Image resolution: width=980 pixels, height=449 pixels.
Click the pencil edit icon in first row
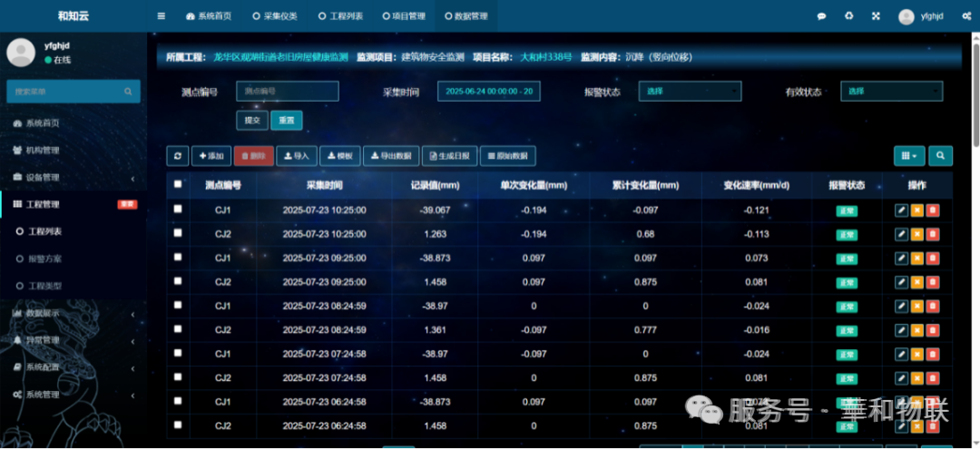point(901,210)
